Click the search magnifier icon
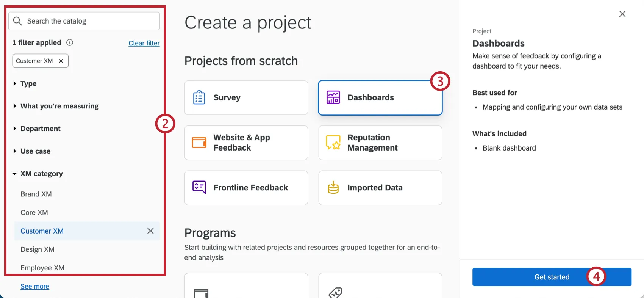Viewport: 644px width, 298px height. [x=17, y=21]
